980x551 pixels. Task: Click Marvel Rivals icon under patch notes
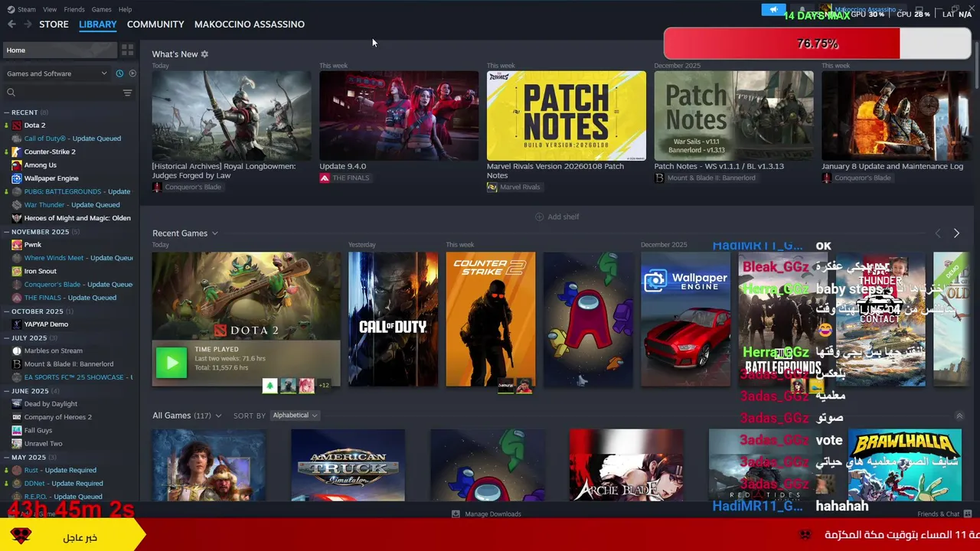[x=492, y=187]
